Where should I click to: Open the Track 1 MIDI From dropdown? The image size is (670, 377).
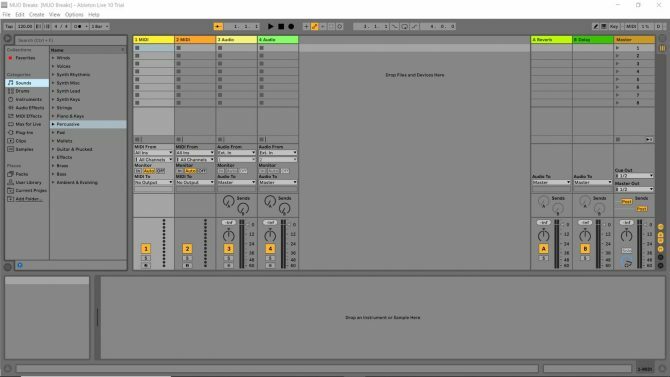point(153,153)
